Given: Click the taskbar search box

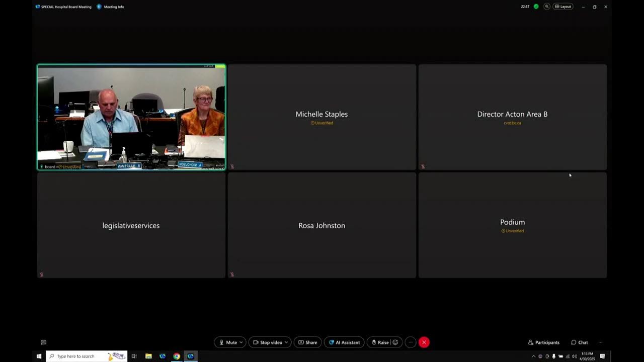Looking at the screenshot, I should click(x=87, y=356).
